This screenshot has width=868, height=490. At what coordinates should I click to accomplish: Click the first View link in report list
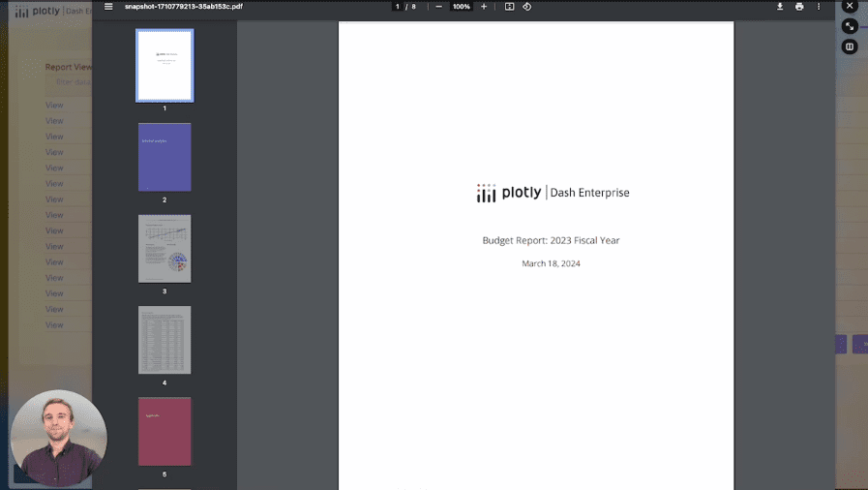click(54, 106)
